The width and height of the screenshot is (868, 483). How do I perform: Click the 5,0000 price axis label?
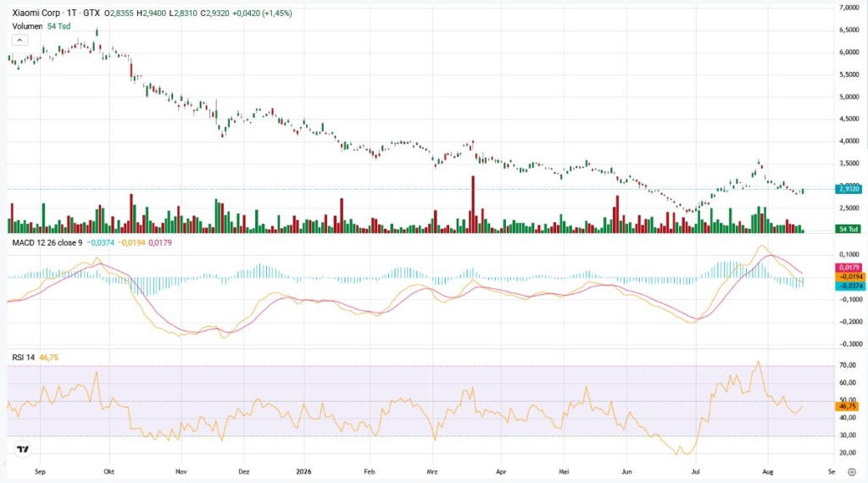tap(849, 97)
